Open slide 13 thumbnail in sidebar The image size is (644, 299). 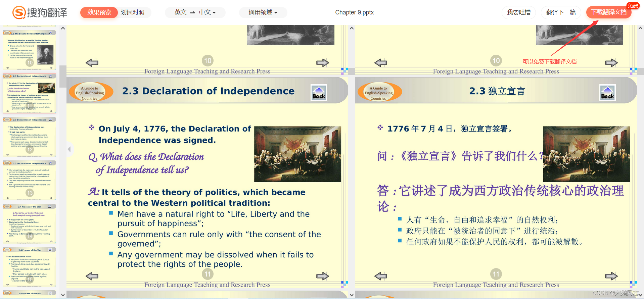(x=30, y=180)
